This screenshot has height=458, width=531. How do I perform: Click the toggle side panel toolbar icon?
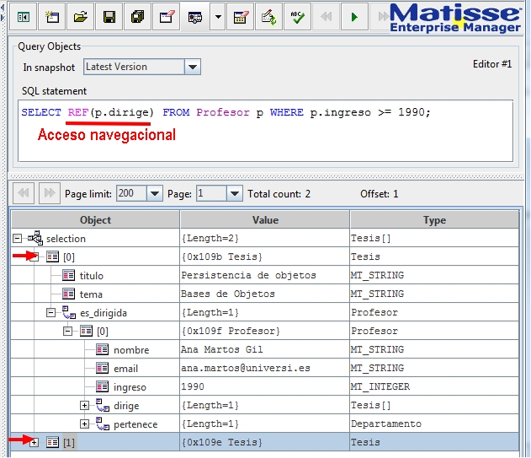tap(23, 17)
